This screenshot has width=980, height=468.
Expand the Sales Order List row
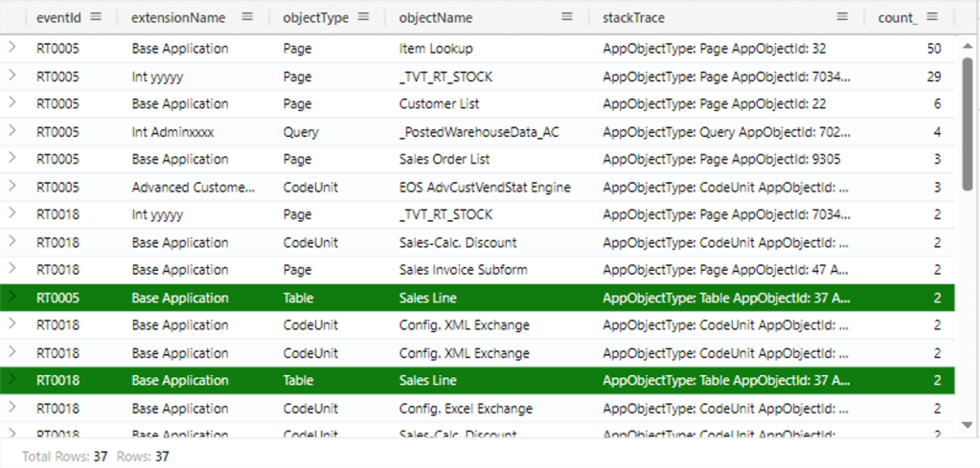point(12,159)
